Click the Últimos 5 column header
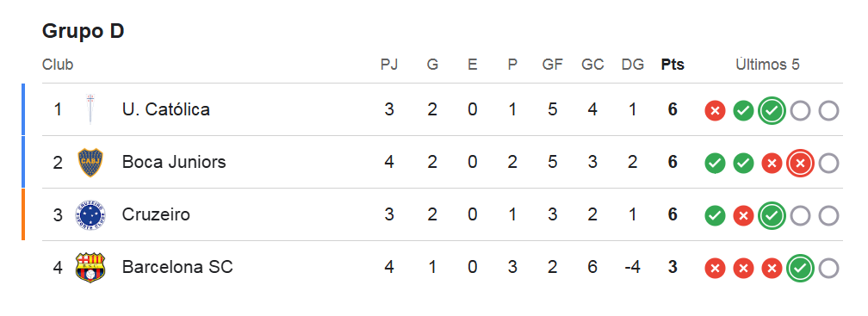 tap(768, 65)
